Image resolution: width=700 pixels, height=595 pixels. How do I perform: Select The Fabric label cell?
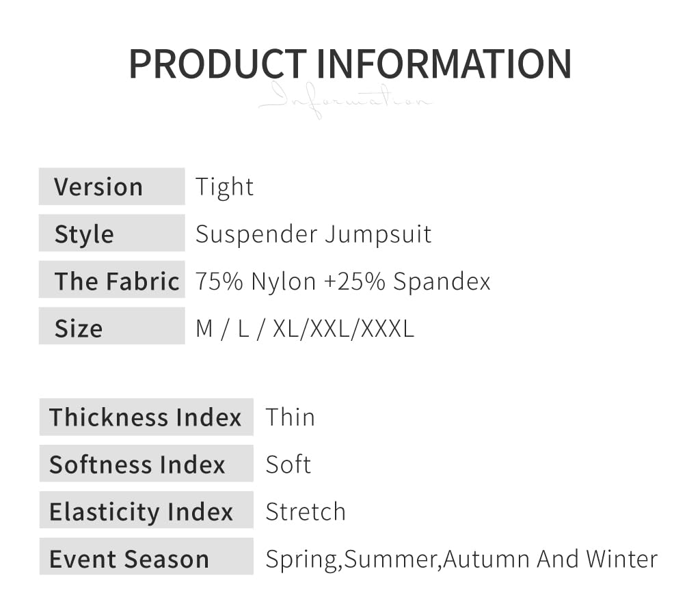click(x=111, y=281)
